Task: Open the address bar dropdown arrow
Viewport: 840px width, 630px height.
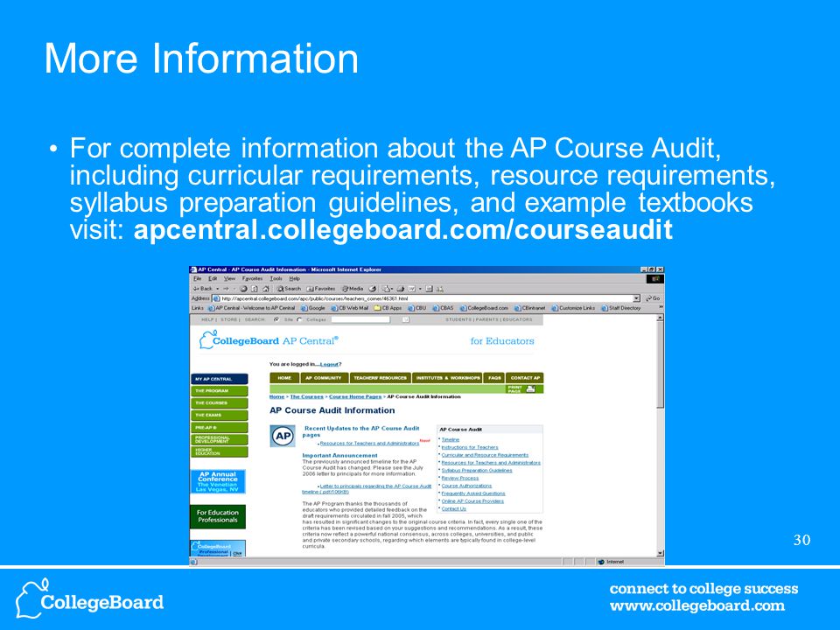Action: click(x=636, y=298)
